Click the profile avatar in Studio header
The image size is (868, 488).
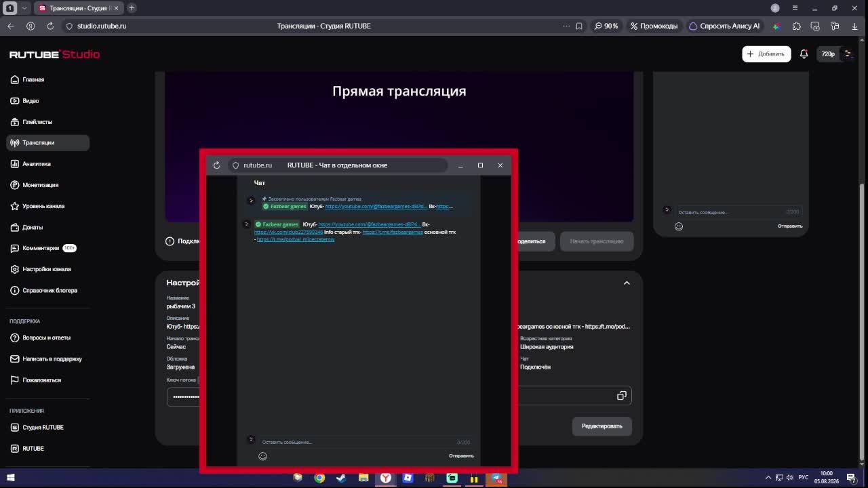coord(848,54)
